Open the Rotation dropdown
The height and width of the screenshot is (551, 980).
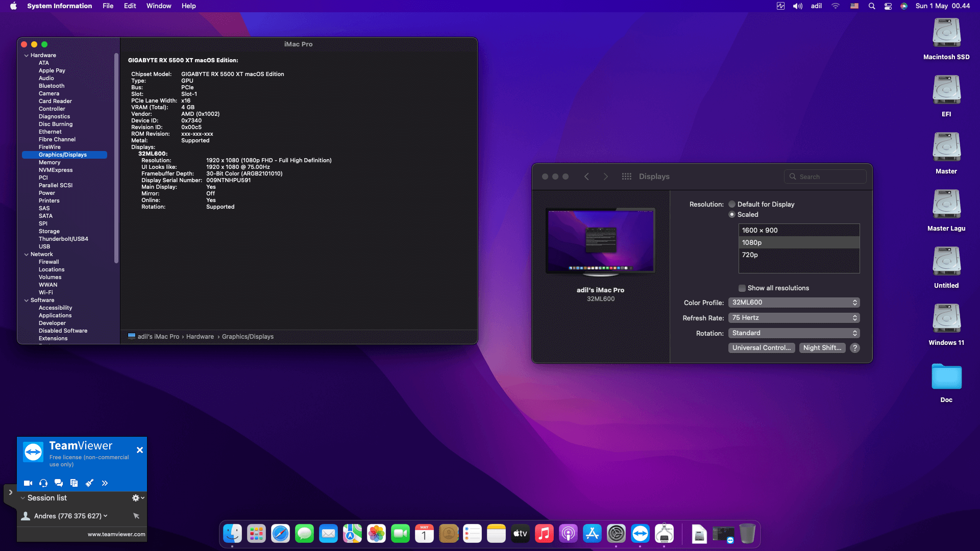(794, 333)
